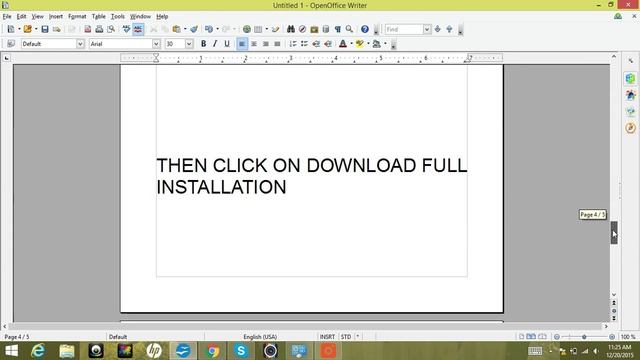Open the Tools menu
The width and height of the screenshot is (640, 360).
point(118,16)
